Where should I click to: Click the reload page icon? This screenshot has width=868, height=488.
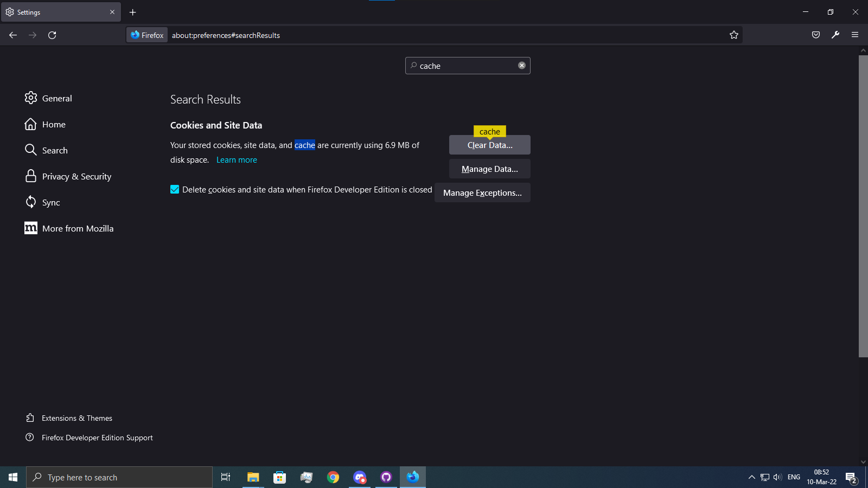pyautogui.click(x=52, y=35)
